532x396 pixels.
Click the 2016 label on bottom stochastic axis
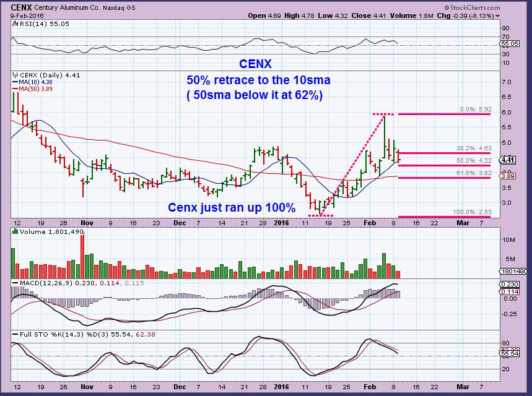pos(281,387)
